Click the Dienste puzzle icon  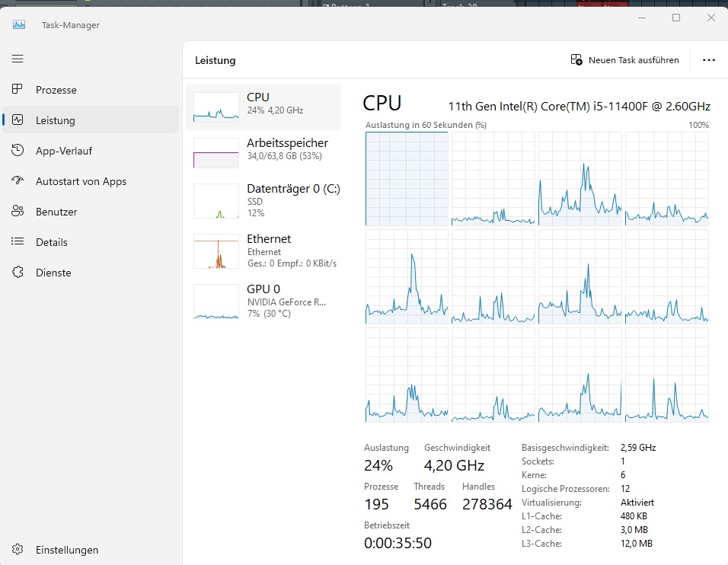18,273
